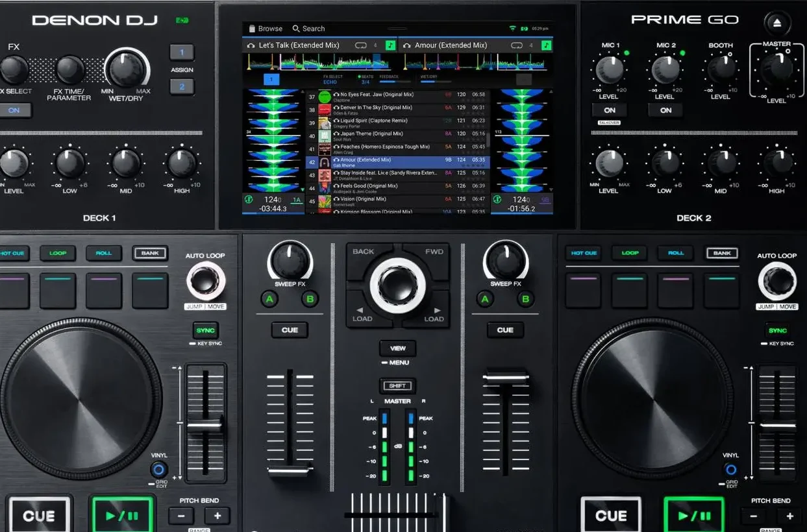Tap the green key-lock note for Let's Talk
The width and height of the screenshot is (807, 532).
pyautogui.click(x=390, y=45)
